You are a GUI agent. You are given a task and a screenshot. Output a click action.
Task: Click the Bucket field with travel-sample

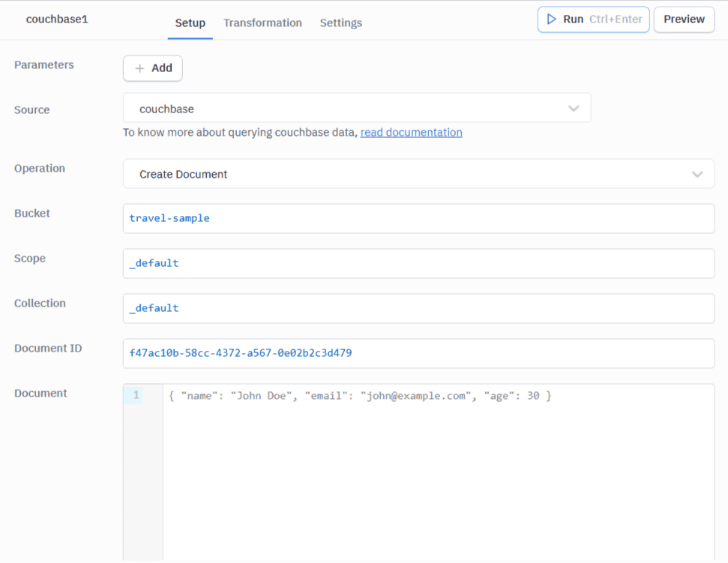[x=418, y=218]
